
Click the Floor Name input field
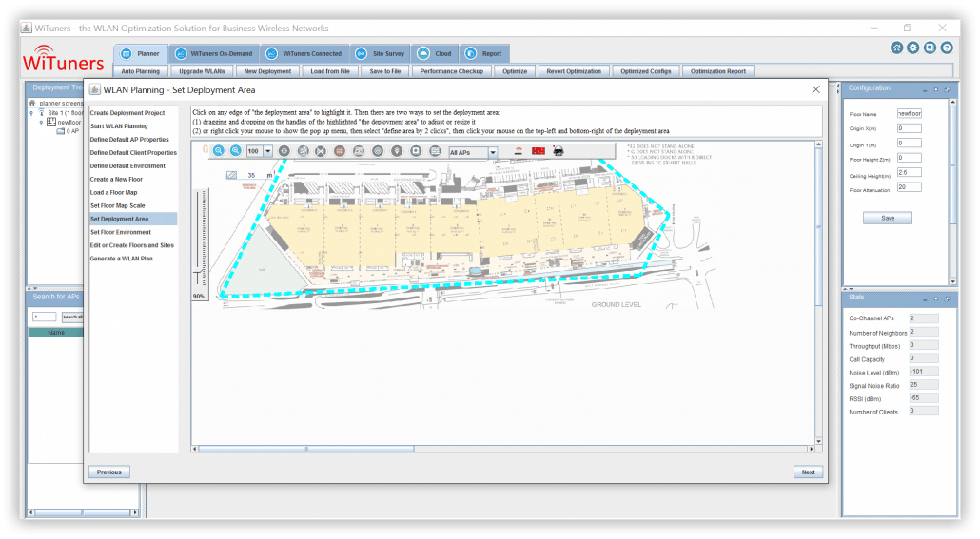click(909, 114)
